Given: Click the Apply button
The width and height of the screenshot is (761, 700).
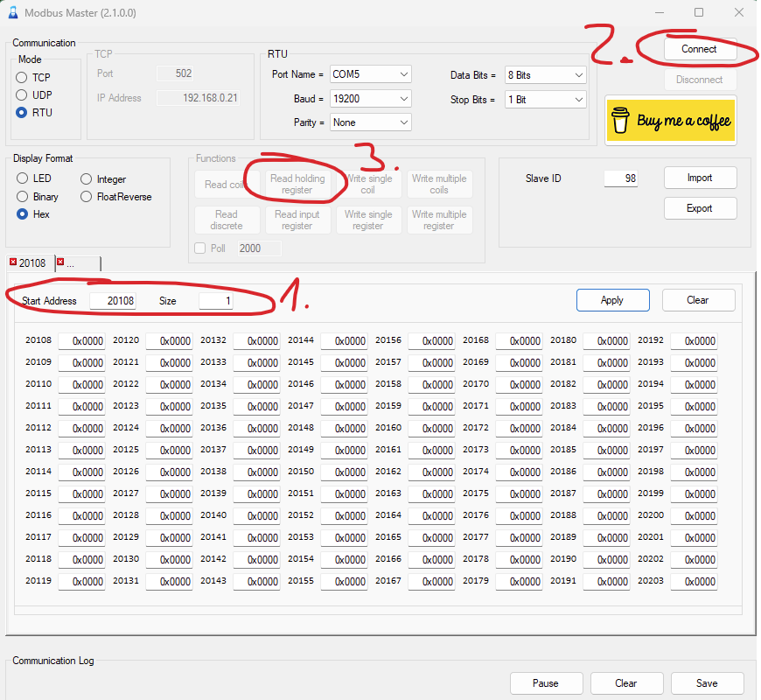Looking at the screenshot, I should pos(612,300).
